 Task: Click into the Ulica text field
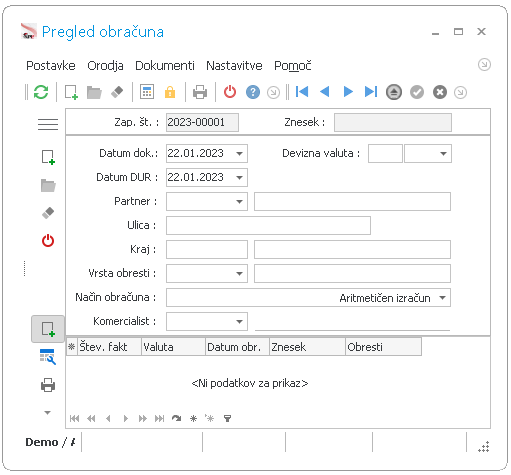(x=268, y=226)
